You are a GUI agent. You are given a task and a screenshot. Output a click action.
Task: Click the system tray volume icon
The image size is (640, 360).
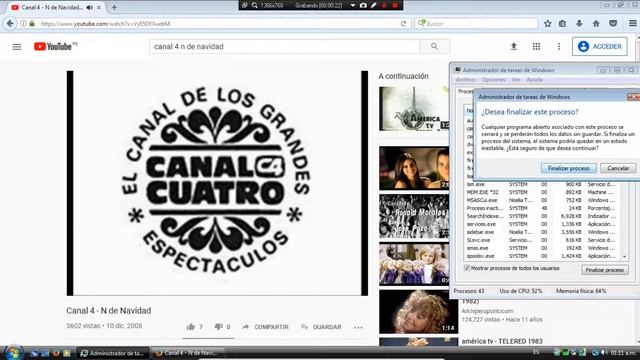click(604, 352)
